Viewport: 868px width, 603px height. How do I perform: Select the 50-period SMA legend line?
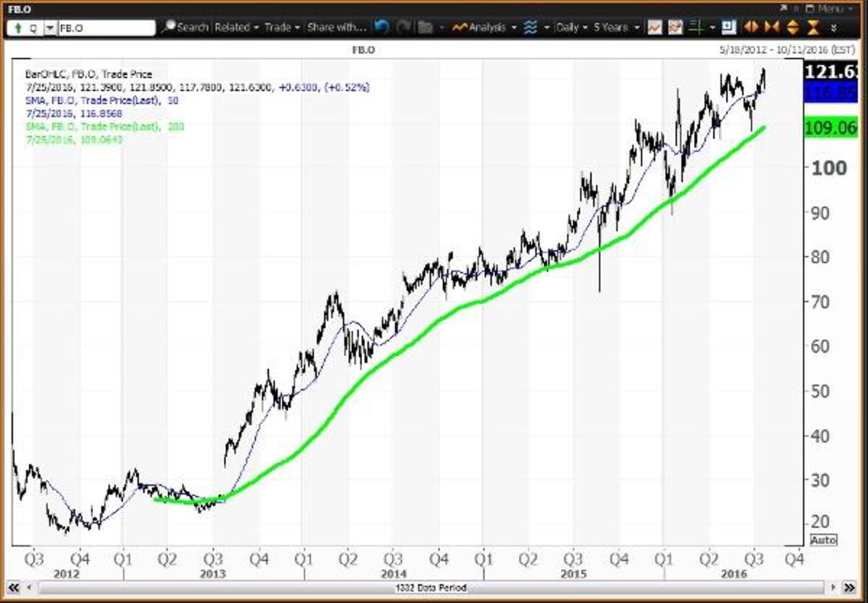tap(102, 100)
